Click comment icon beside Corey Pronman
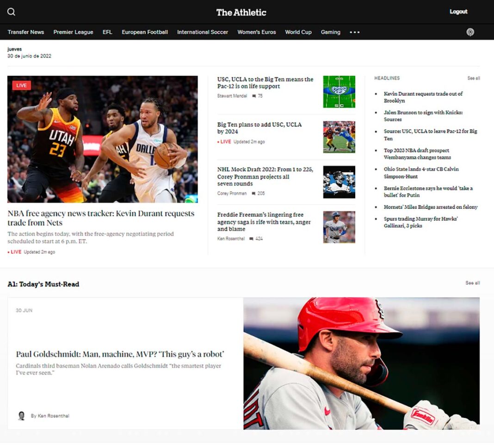Image resolution: width=494 pixels, height=448 pixels. (253, 193)
